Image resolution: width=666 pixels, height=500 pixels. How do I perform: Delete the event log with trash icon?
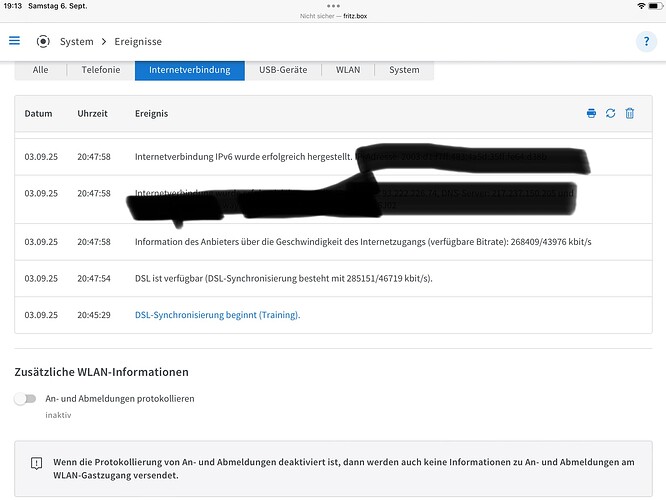tap(629, 114)
